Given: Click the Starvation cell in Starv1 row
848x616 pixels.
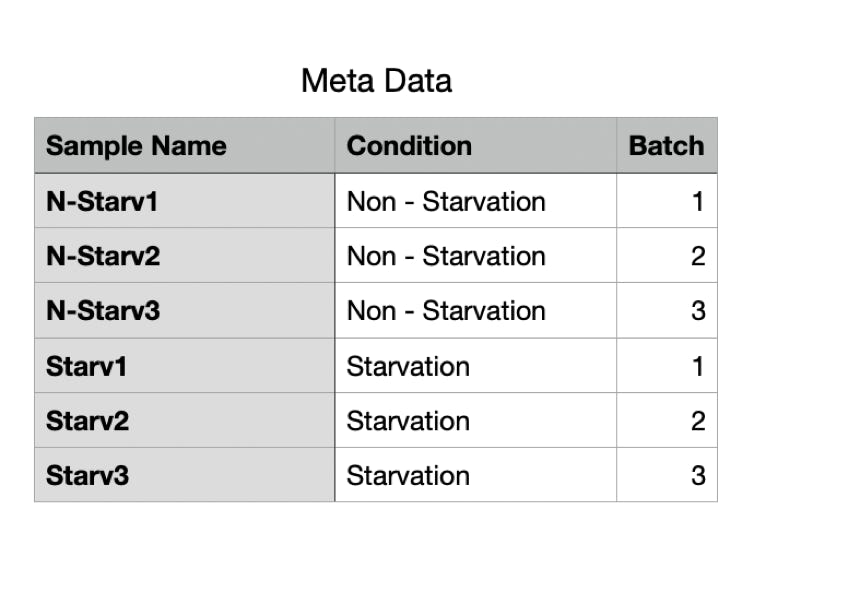Looking at the screenshot, I should tap(475, 366).
